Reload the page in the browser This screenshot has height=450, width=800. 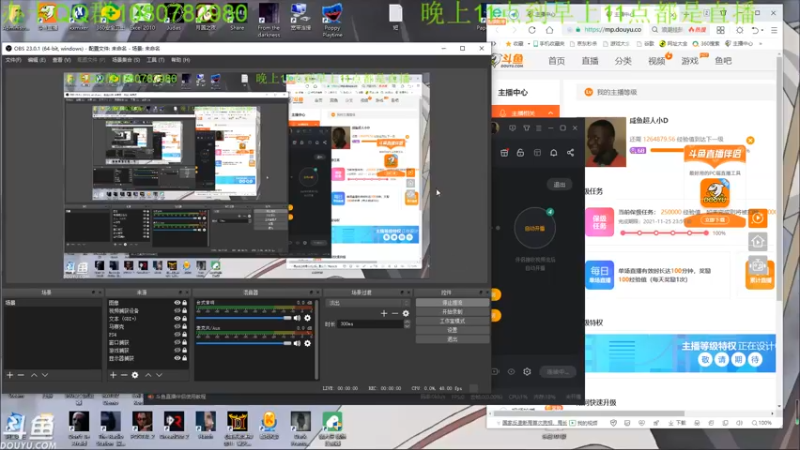click(x=532, y=30)
